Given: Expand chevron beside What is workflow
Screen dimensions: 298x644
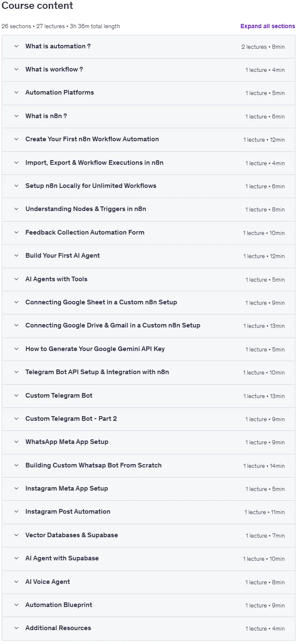Looking at the screenshot, I should click(16, 69).
